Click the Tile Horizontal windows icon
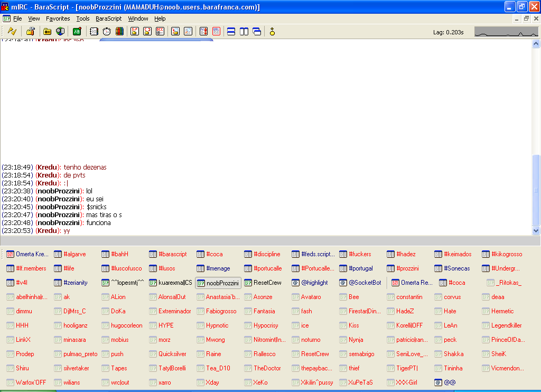 [231, 31]
